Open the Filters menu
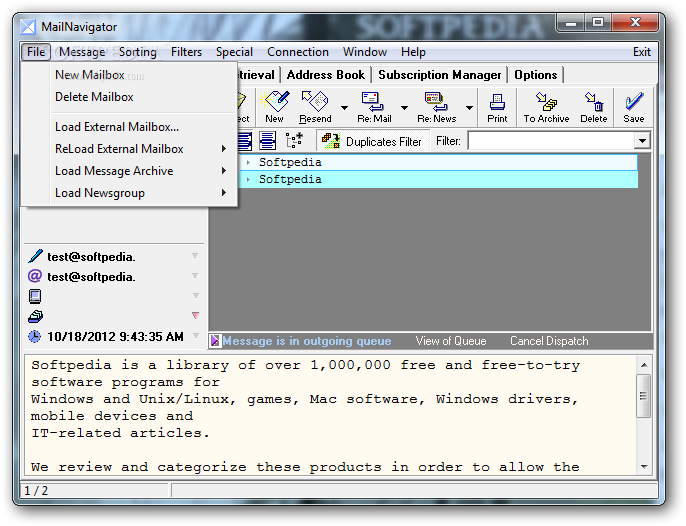 coord(186,52)
